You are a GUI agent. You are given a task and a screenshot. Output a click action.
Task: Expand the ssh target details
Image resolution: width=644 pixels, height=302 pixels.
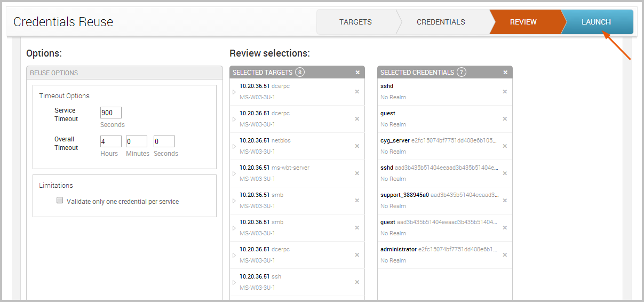[234, 282]
